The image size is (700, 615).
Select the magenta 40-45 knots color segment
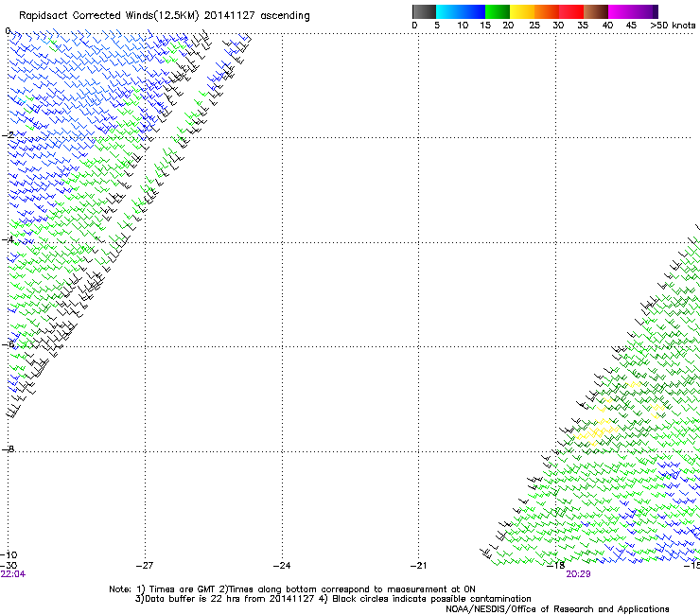click(x=621, y=11)
